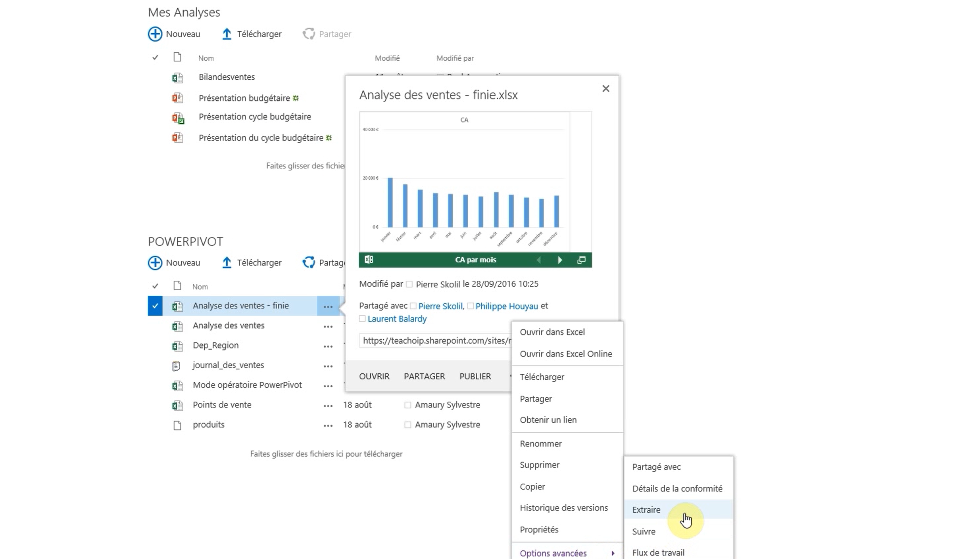Click the PowerPoint icon beside Présentation cycle budgétaire
The width and height of the screenshot is (980, 559).
pos(178,118)
